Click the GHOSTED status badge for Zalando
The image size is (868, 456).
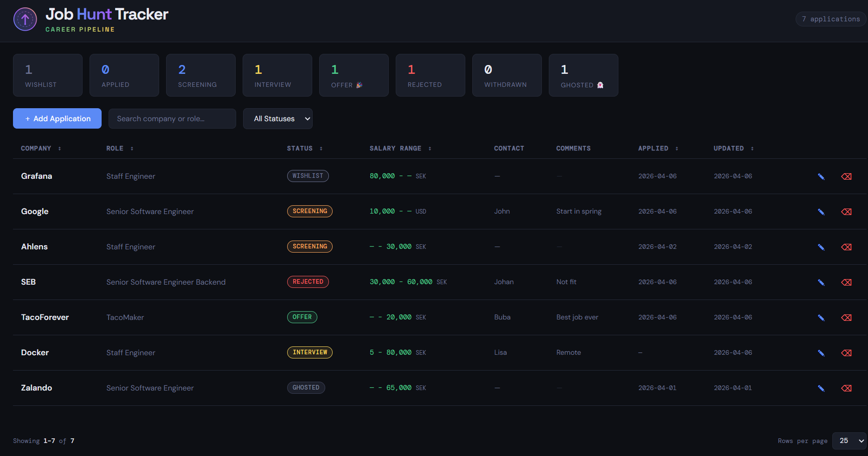coord(306,388)
